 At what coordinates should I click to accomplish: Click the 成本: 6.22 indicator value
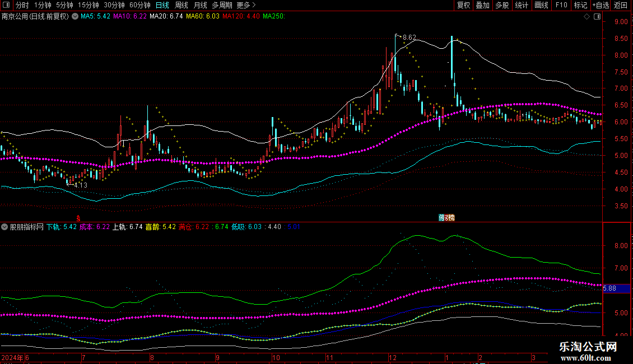tap(95, 227)
